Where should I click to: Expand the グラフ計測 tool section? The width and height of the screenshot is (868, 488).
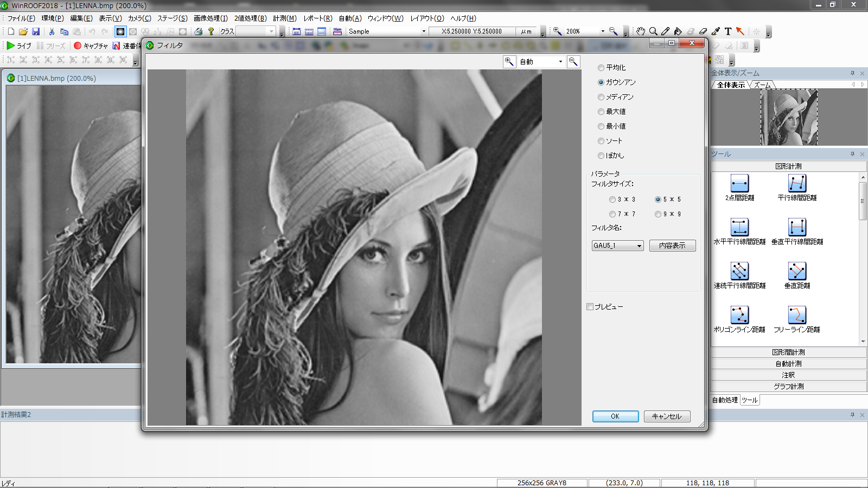click(x=788, y=387)
